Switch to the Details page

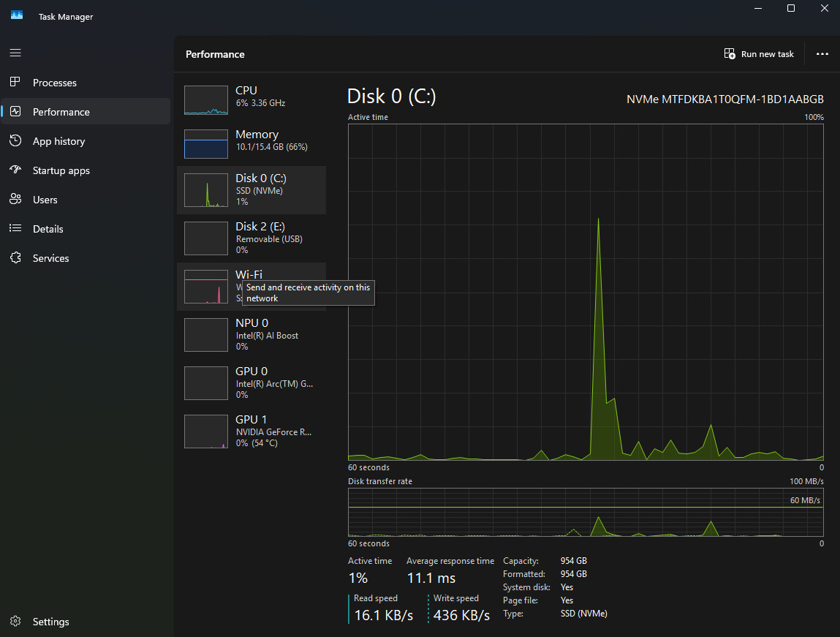pos(86,229)
